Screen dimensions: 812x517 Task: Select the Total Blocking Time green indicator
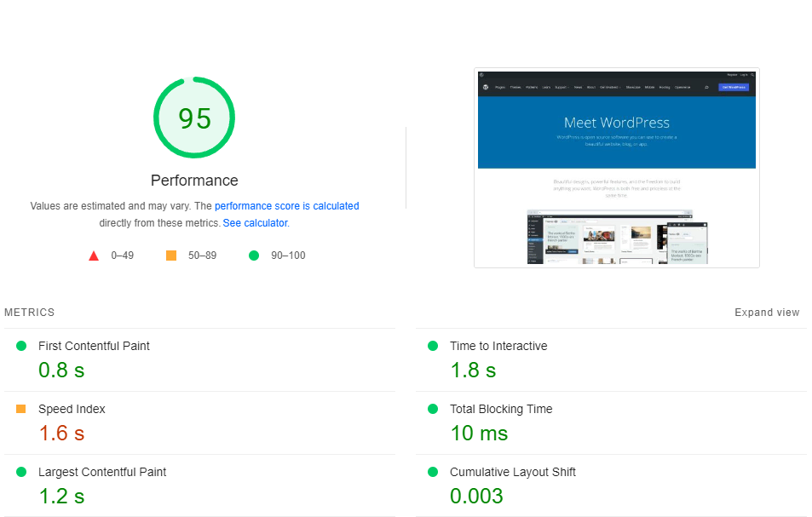point(432,409)
